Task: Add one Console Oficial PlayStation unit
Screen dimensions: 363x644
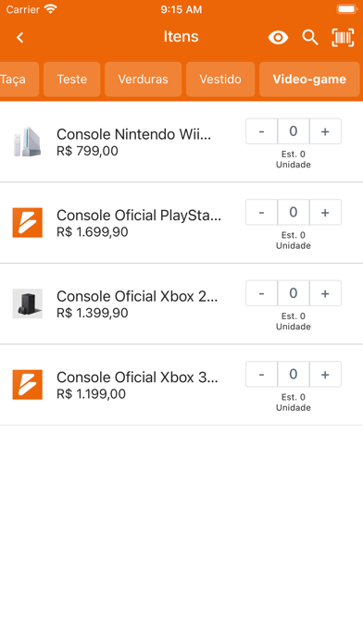Action: tap(325, 212)
